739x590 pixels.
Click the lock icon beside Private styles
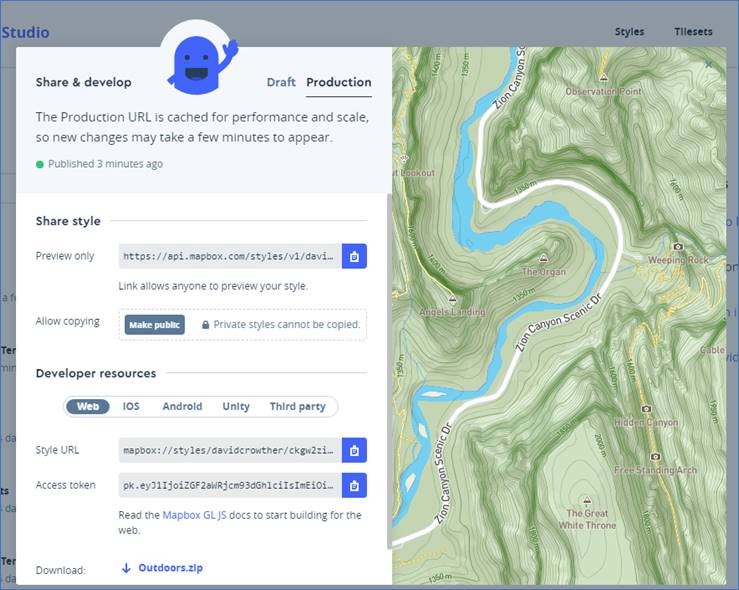[205, 325]
